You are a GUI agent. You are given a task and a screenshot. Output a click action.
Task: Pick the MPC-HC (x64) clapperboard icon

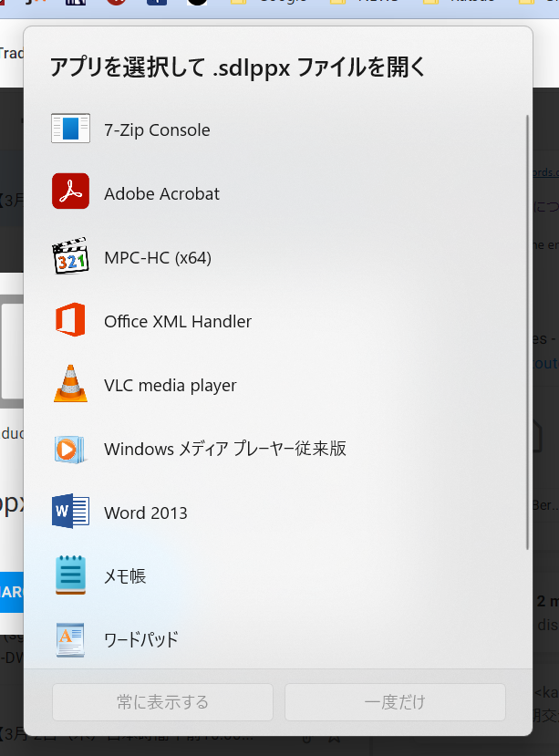pyautogui.click(x=70, y=255)
